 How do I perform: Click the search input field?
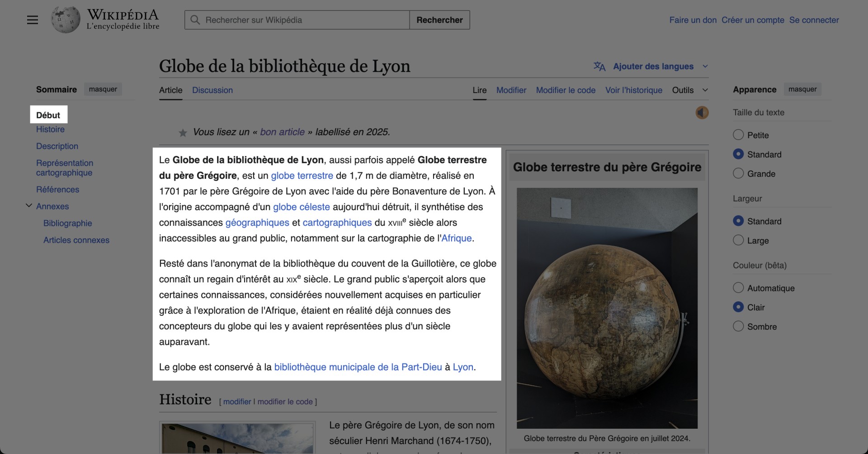coord(298,20)
